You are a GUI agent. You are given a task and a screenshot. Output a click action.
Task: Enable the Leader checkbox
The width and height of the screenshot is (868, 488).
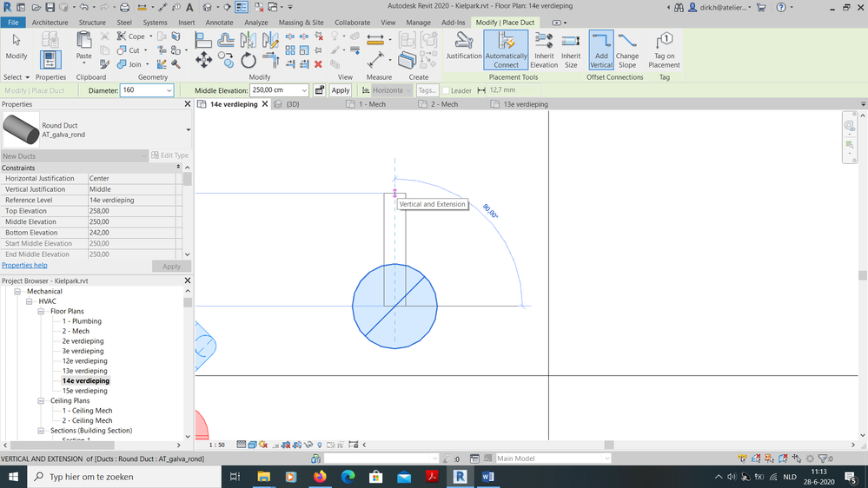pyautogui.click(x=446, y=90)
